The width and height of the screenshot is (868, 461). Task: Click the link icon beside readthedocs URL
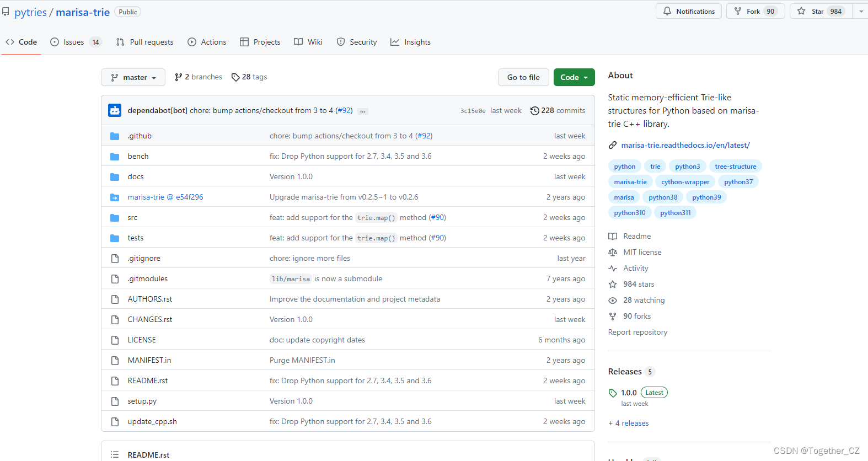click(x=612, y=146)
